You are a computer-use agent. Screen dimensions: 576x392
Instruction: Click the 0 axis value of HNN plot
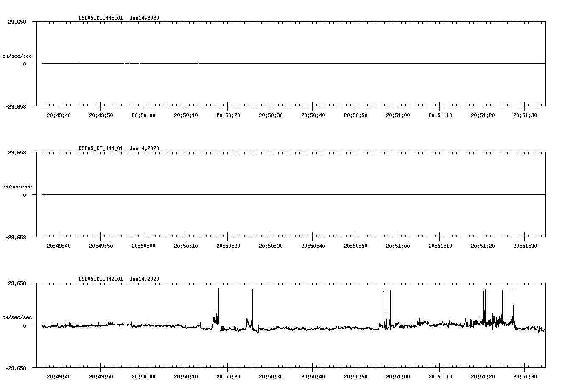[x=25, y=195]
